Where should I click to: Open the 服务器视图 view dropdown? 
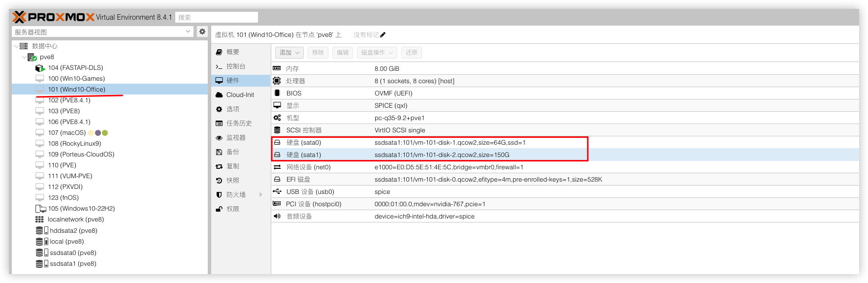point(188,31)
